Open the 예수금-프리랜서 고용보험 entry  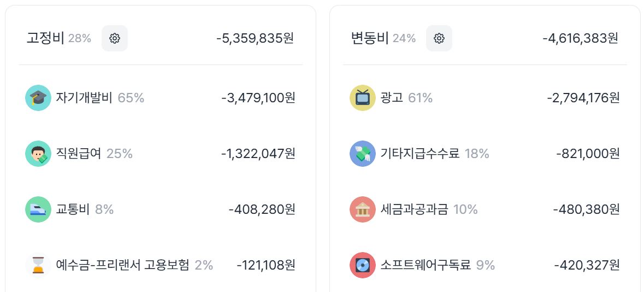pyautogui.click(x=123, y=265)
